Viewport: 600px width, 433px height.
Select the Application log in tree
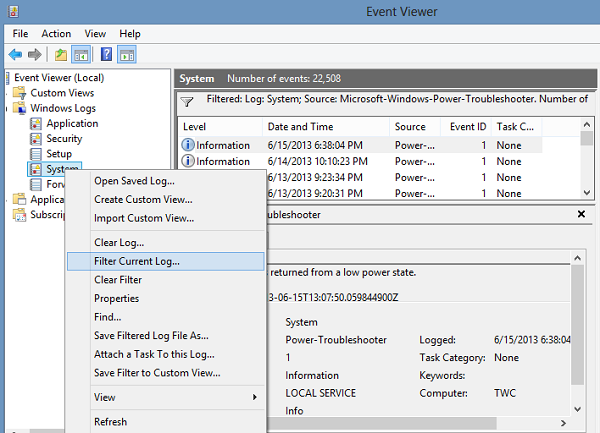tap(72, 124)
